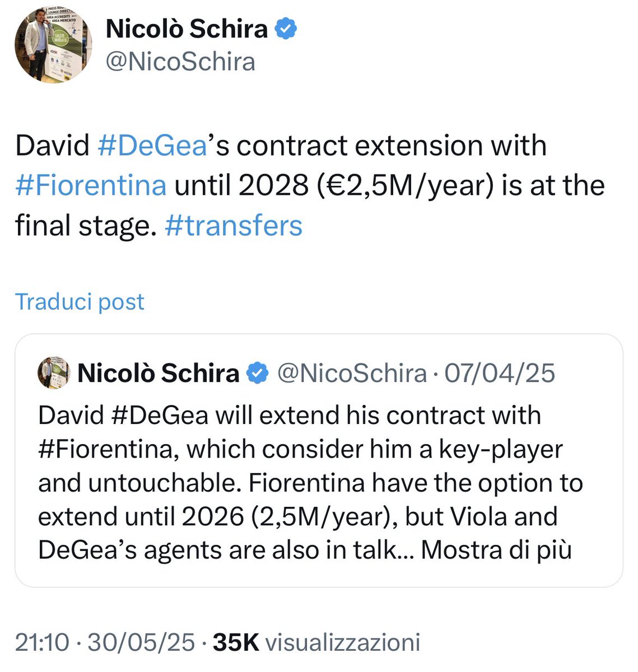Click the 21:10 · 30/05/25 timestamp

click(x=105, y=642)
